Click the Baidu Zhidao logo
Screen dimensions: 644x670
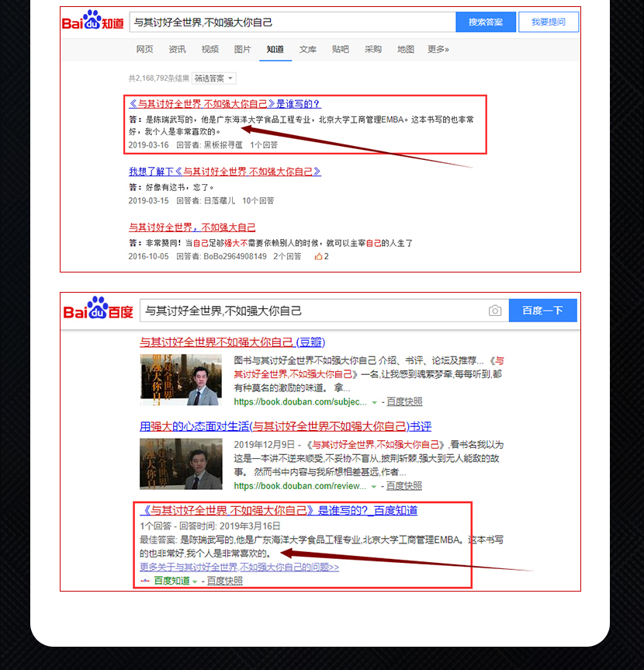coord(93,21)
